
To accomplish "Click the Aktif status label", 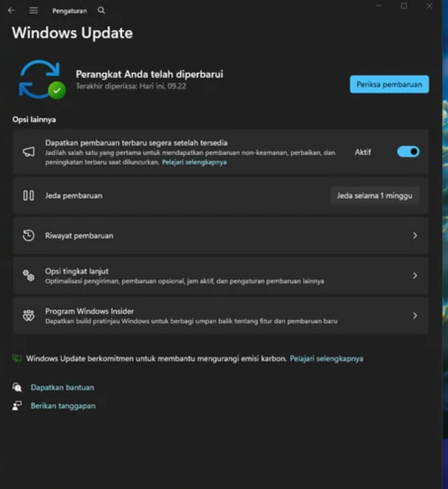I will coord(363,152).
